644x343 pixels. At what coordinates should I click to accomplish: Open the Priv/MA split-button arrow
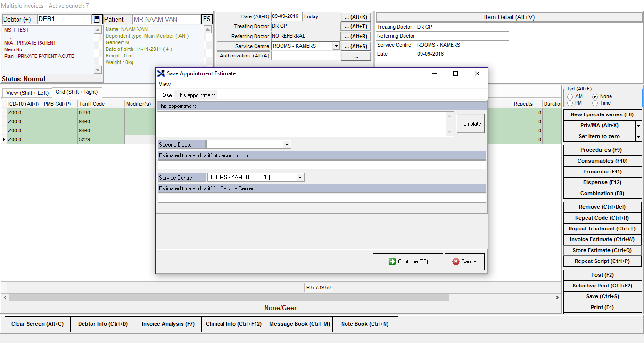638,126
